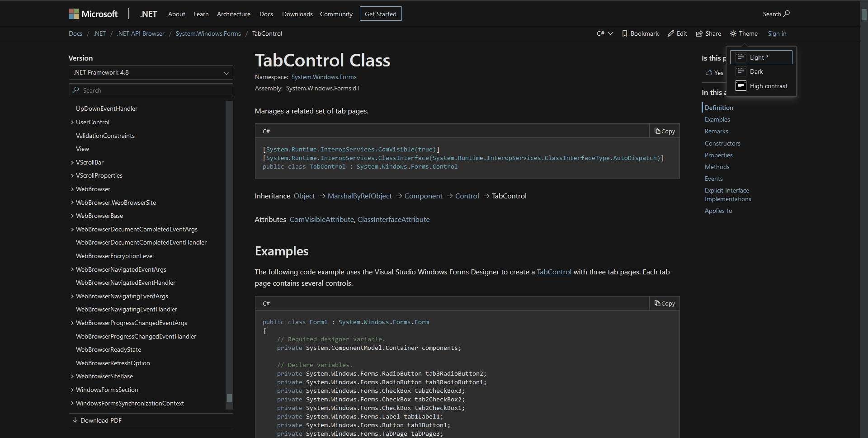Click the sidebar Search input field
Viewport: 868px width, 438px height.
tap(151, 90)
